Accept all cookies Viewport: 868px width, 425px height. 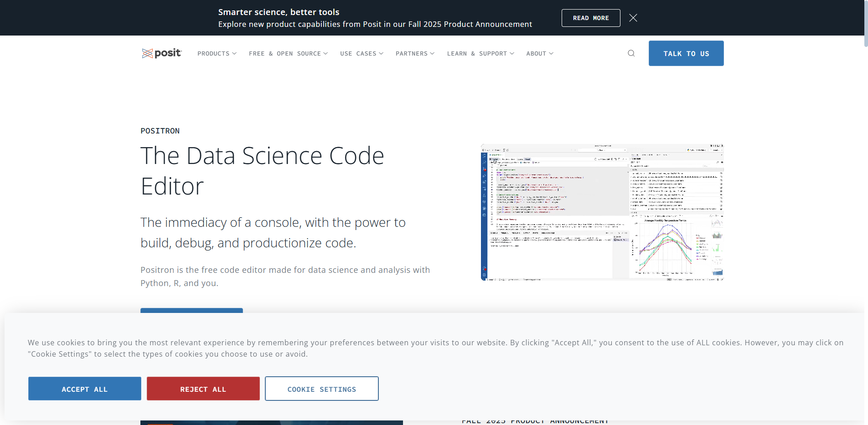pyautogui.click(x=85, y=389)
